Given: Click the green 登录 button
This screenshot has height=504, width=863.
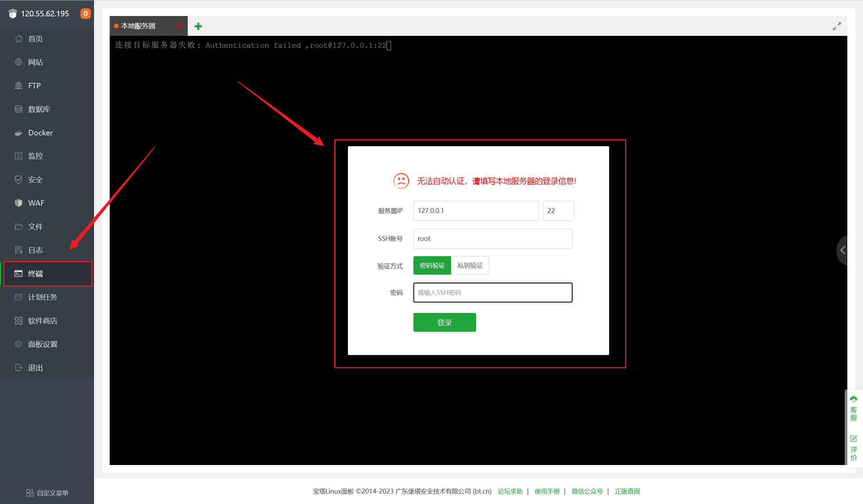Looking at the screenshot, I should (444, 322).
